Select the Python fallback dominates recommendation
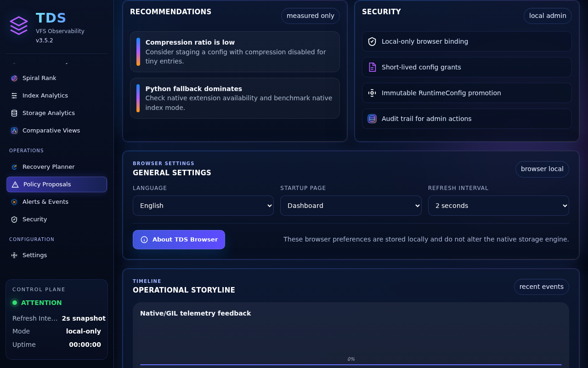This screenshot has height=368, width=588. click(x=235, y=98)
